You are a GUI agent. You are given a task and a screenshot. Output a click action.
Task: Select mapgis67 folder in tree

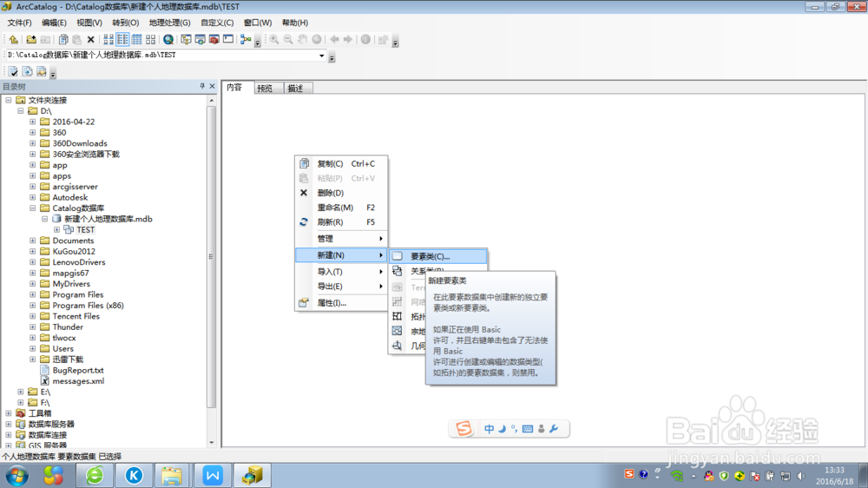coord(70,273)
